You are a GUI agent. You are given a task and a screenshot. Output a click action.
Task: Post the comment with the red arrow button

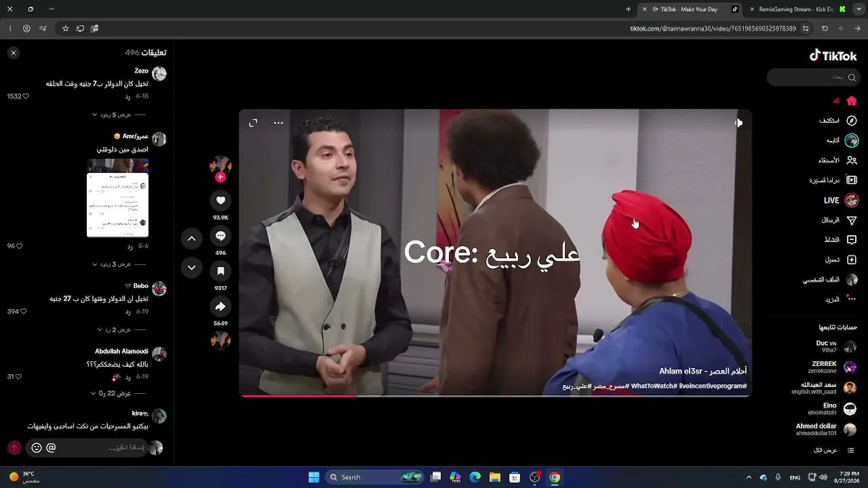click(14, 448)
